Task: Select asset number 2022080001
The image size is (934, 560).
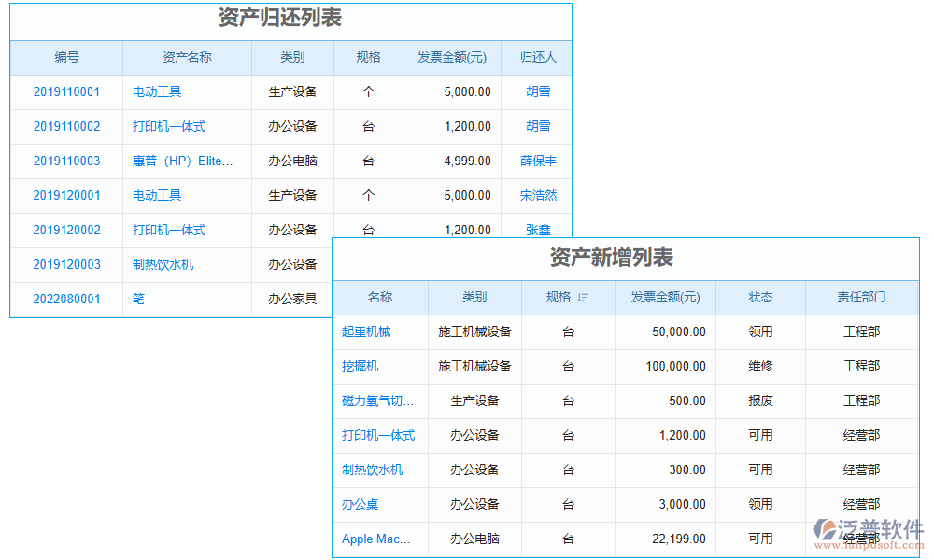Action: [66, 300]
